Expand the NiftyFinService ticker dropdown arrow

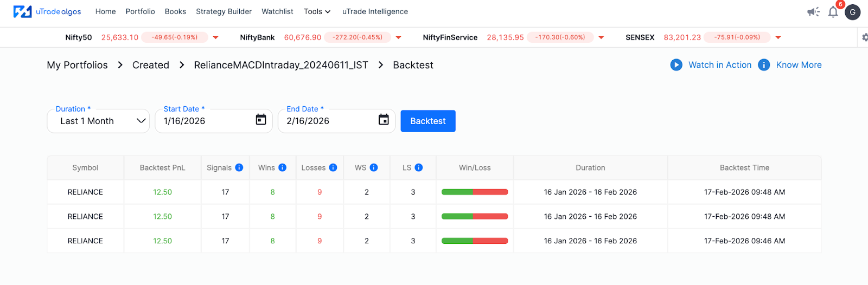[601, 37]
